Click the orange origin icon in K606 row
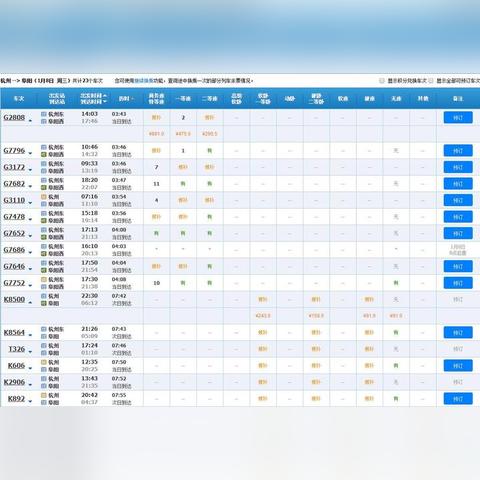 pos(44,362)
